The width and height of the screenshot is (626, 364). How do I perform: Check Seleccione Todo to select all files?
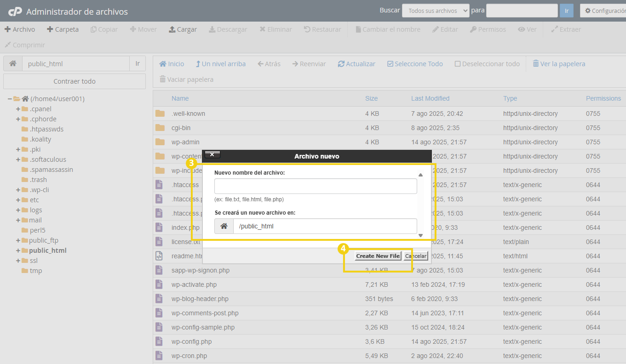(415, 63)
